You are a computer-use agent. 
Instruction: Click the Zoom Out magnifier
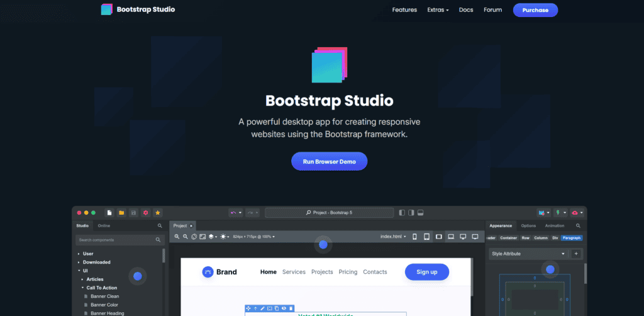pos(186,236)
